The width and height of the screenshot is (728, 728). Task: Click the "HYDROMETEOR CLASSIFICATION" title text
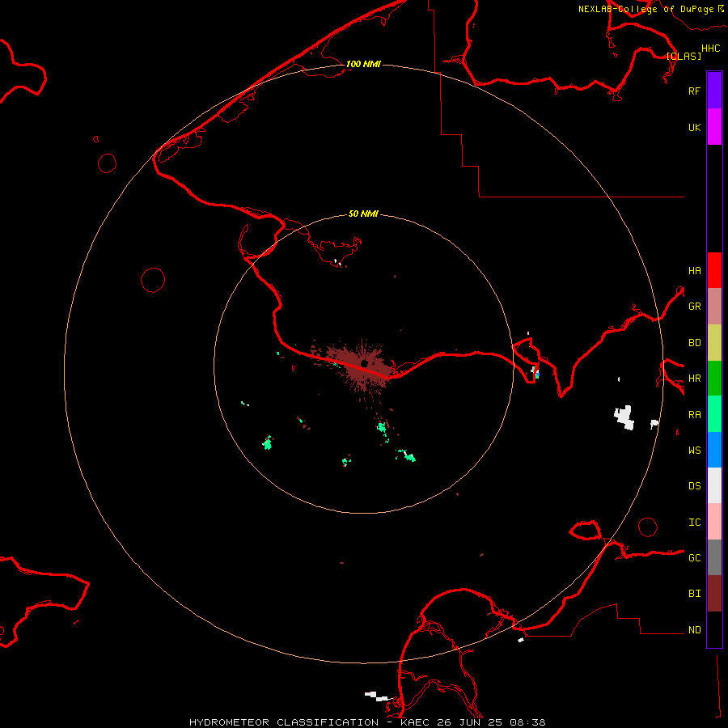pos(284,722)
